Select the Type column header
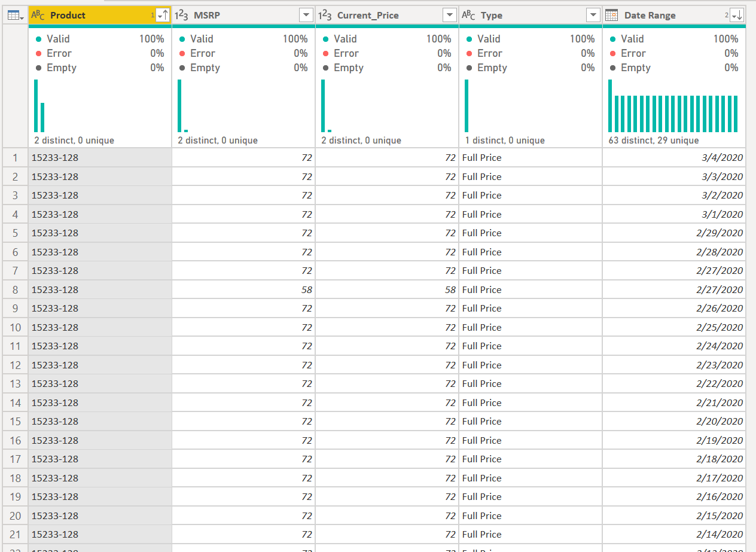Image resolution: width=756 pixels, height=552 pixels. pyautogui.click(x=531, y=16)
